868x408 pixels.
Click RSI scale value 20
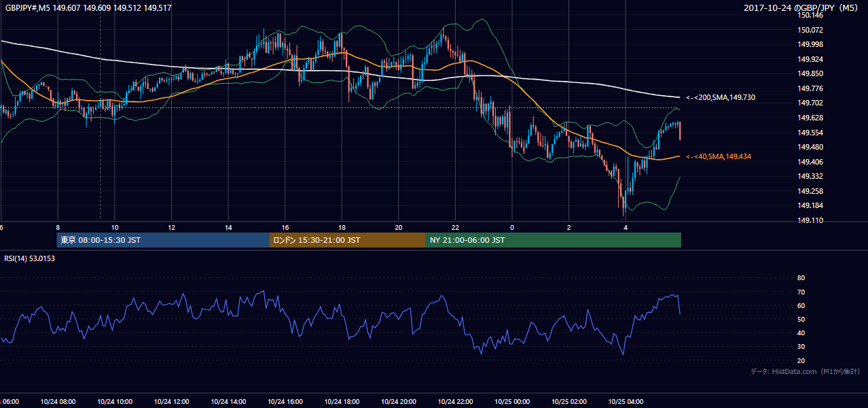pyautogui.click(x=801, y=361)
